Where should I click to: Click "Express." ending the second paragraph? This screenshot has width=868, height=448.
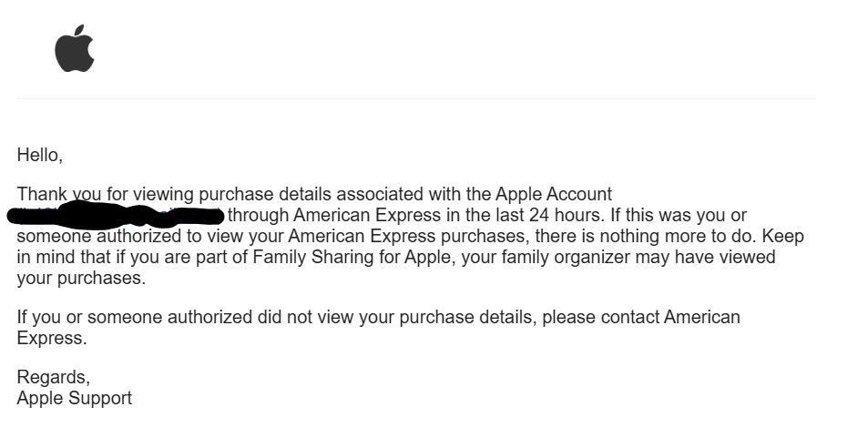(x=52, y=339)
